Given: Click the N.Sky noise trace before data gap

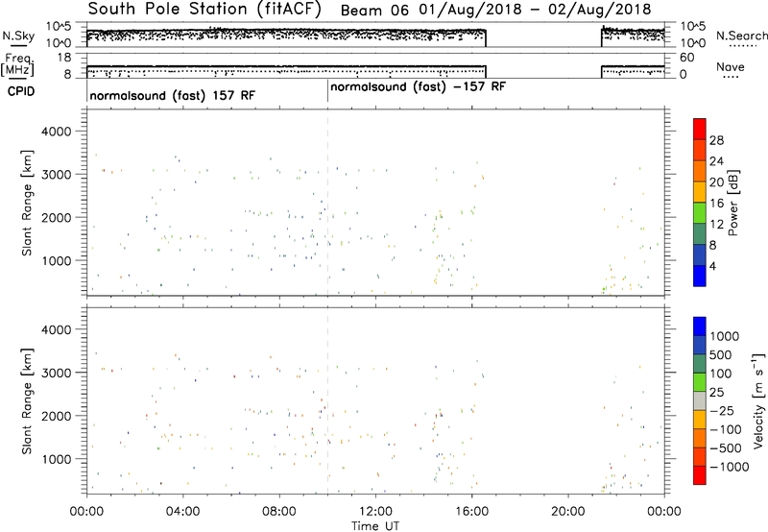Looking at the screenshot, I should point(286,34).
